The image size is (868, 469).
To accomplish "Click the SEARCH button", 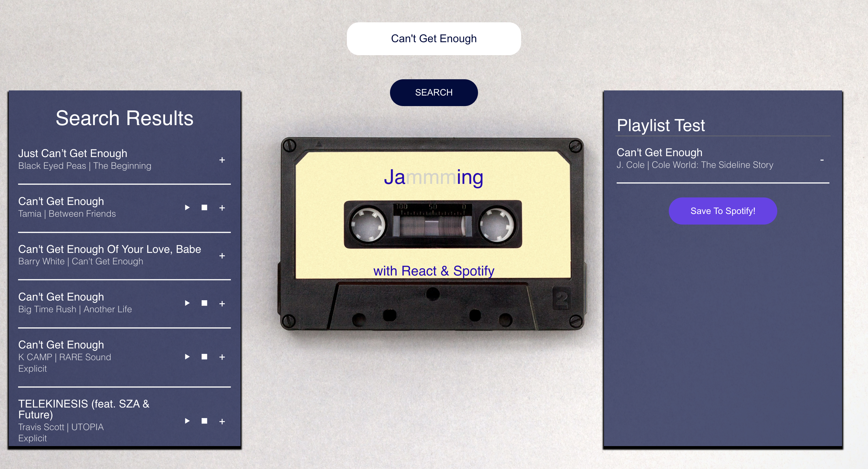I will (x=434, y=92).
